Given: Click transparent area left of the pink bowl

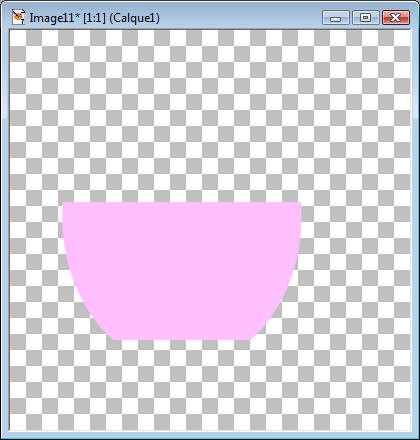Looking at the screenshot, I should [x=35, y=271].
